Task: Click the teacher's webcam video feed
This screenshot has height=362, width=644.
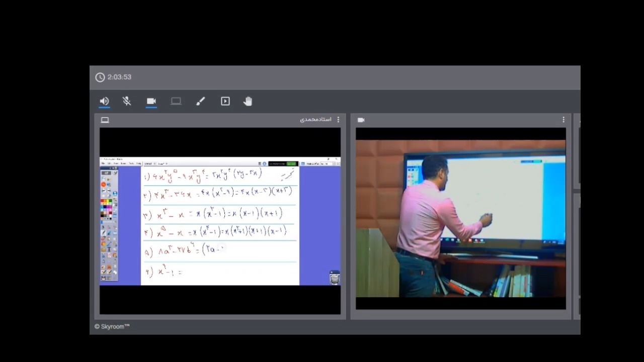Action: [460, 219]
